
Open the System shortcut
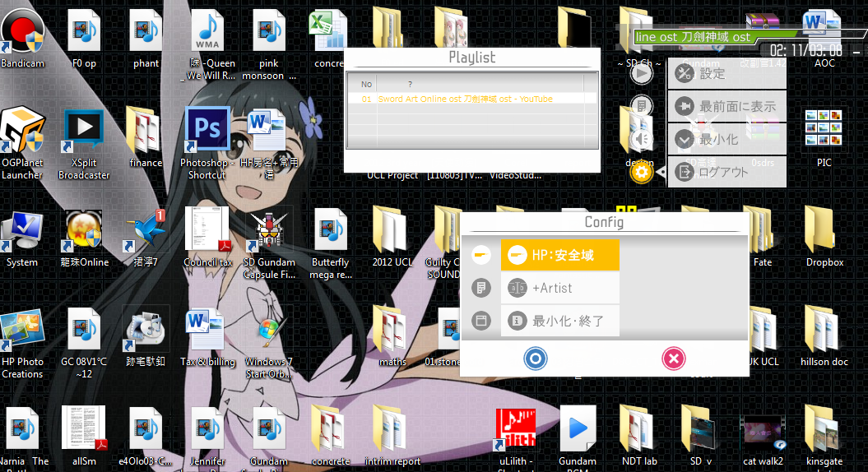click(x=22, y=238)
